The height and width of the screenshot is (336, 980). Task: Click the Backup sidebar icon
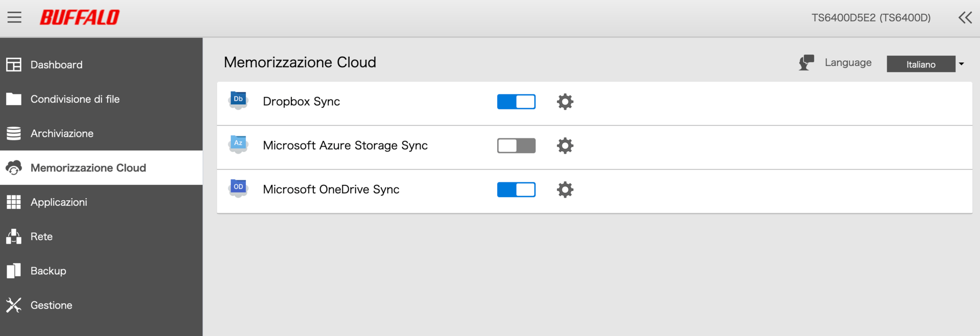(x=14, y=271)
